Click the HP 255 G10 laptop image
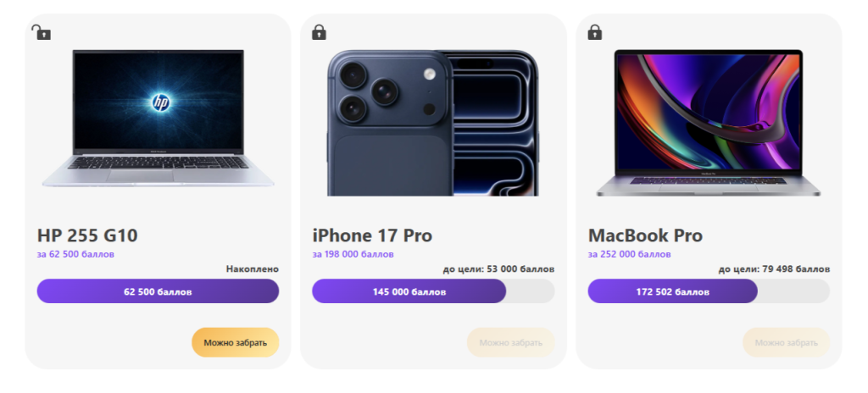 [x=159, y=118]
